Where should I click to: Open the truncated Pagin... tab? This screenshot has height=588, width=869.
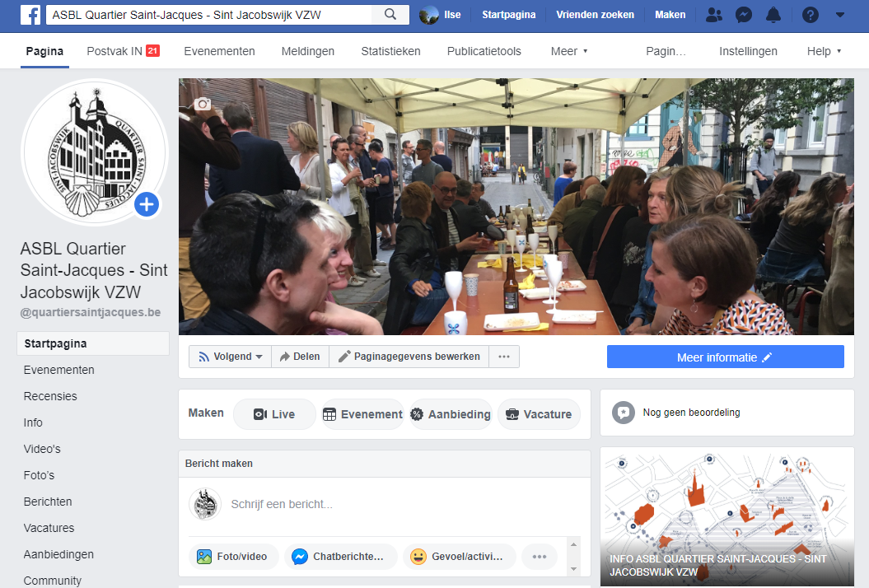pos(666,51)
